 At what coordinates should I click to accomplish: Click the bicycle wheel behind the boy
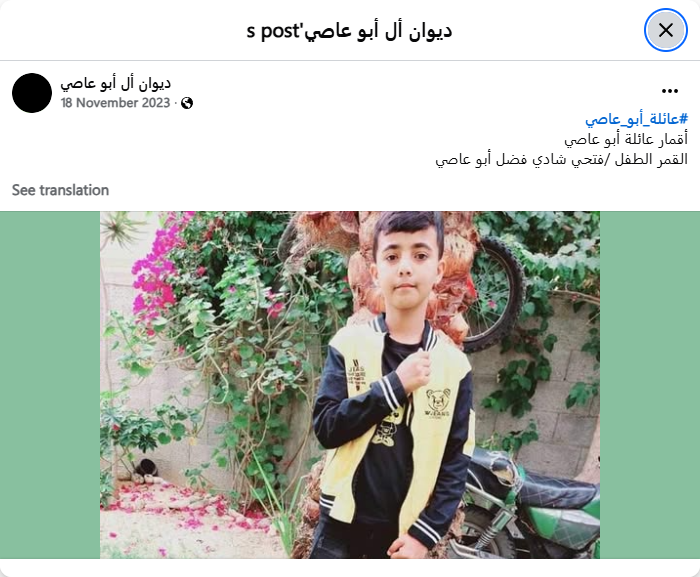click(495, 295)
